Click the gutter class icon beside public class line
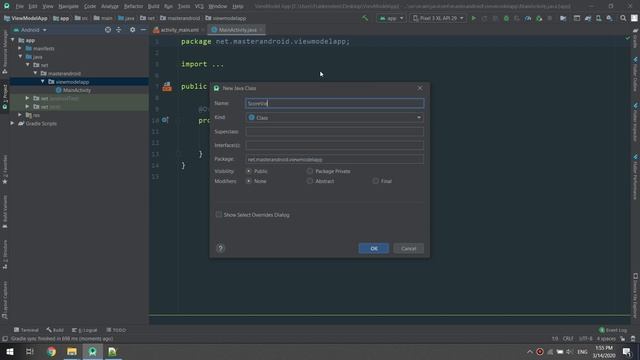The height and width of the screenshot is (360, 640). pos(167,86)
